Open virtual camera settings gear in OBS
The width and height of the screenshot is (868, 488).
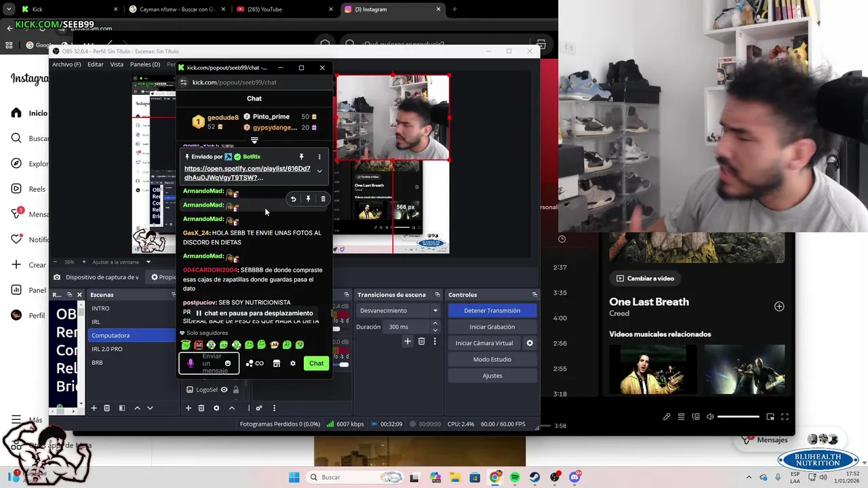click(530, 343)
